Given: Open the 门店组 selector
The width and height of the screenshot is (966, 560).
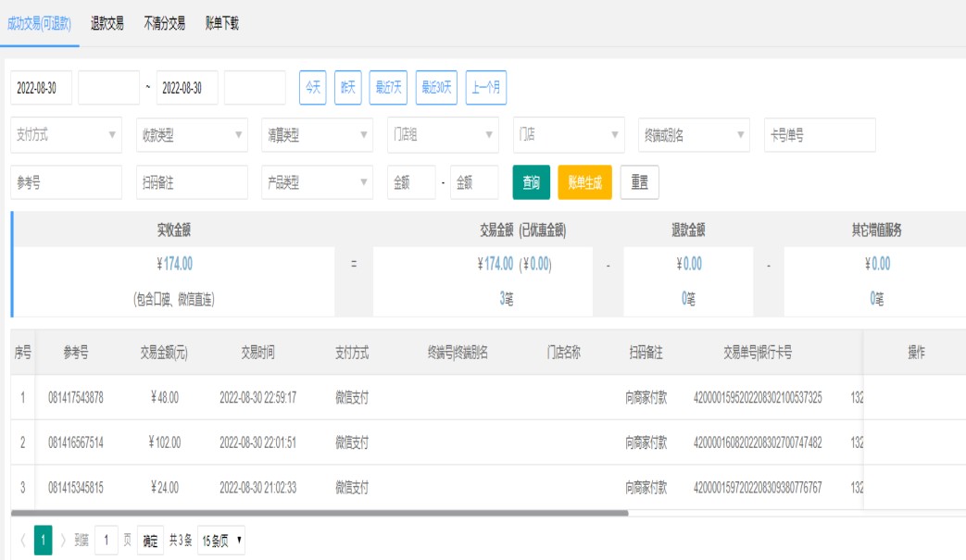Looking at the screenshot, I should [442, 135].
